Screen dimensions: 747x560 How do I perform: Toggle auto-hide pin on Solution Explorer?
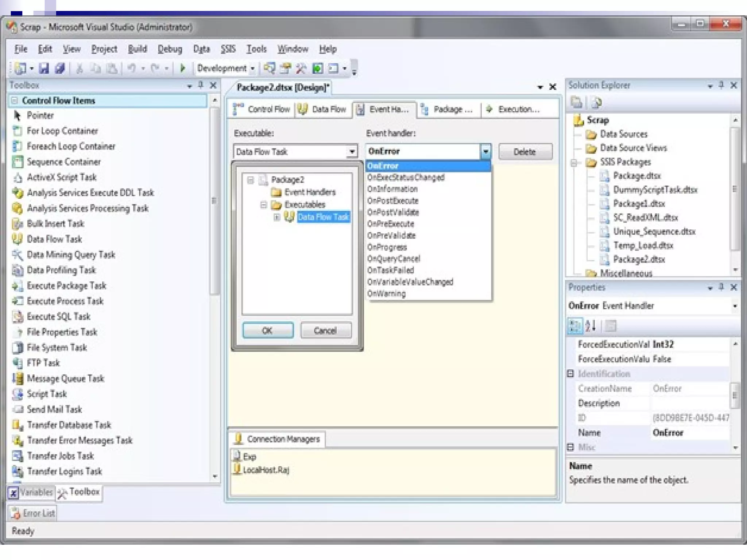[721, 85]
